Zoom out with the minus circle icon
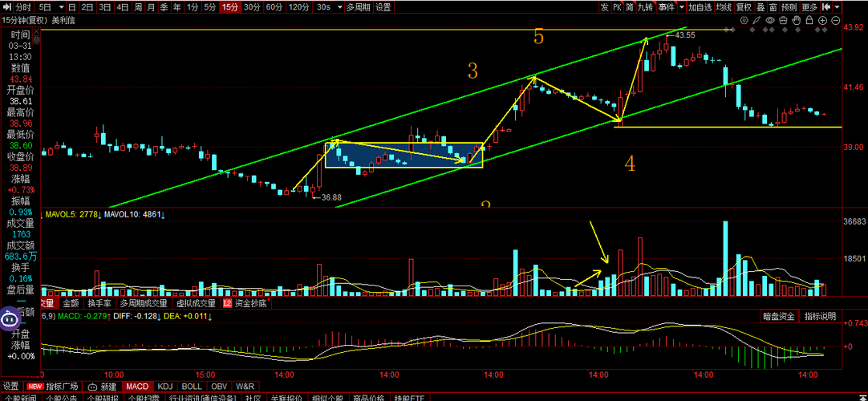The height and width of the screenshot is (401, 868). pyautogui.click(x=836, y=21)
